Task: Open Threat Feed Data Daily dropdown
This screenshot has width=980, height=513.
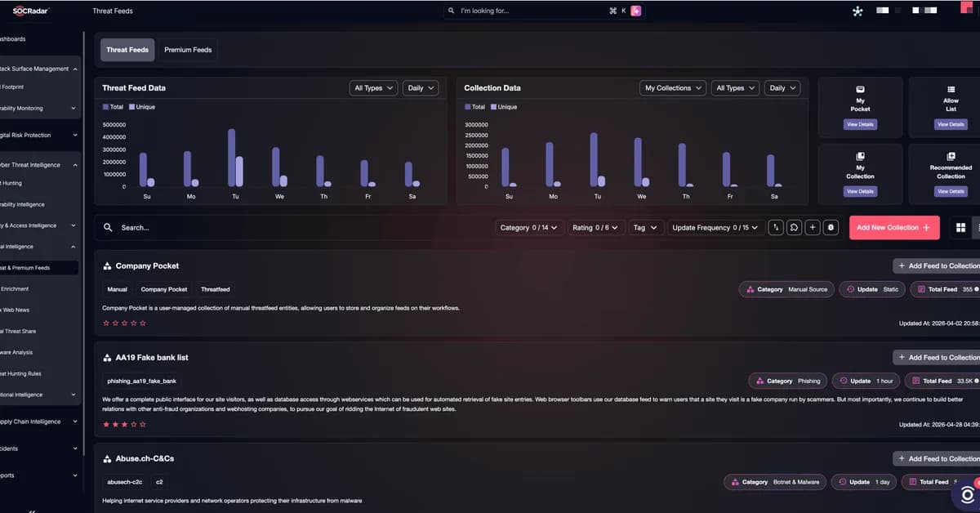Action: pos(421,88)
